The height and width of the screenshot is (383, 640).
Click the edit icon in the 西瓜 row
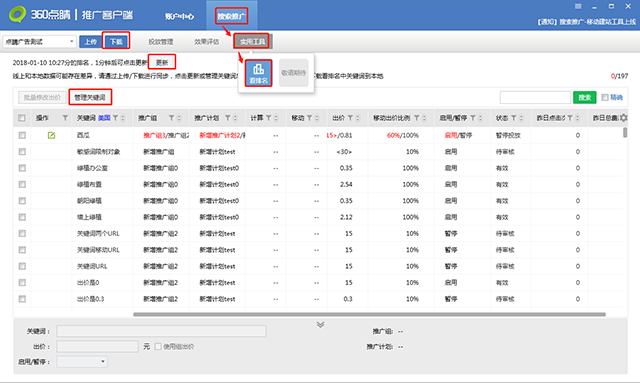(x=51, y=135)
